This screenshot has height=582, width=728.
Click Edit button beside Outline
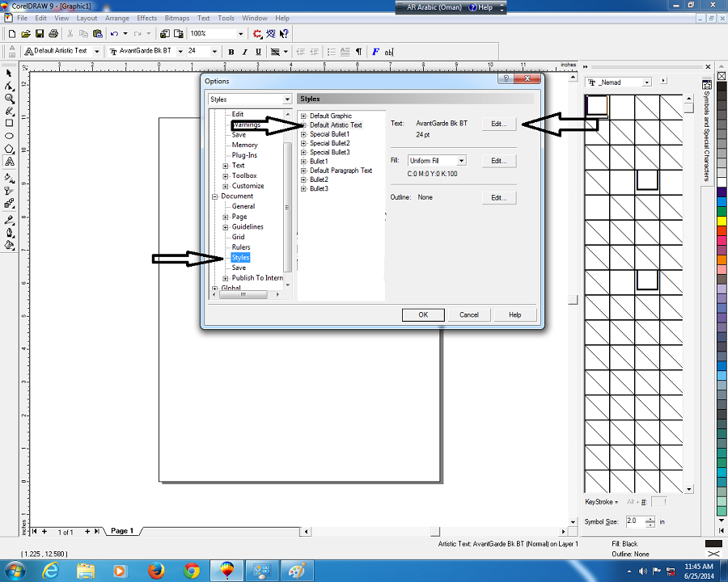pyautogui.click(x=498, y=198)
